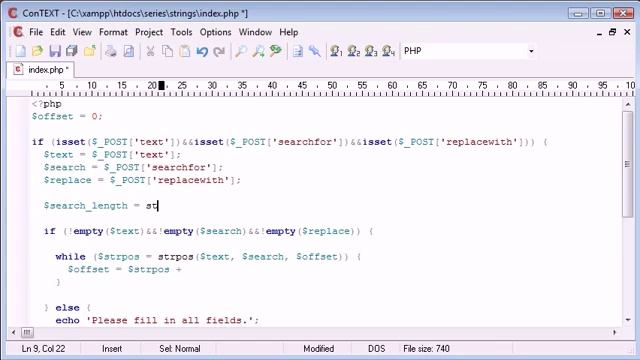The height and width of the screenshot is (360, 640).
Task: Click 'Sel: Normal' status entry
Action: pyautogui.click(x=180, y=349)
